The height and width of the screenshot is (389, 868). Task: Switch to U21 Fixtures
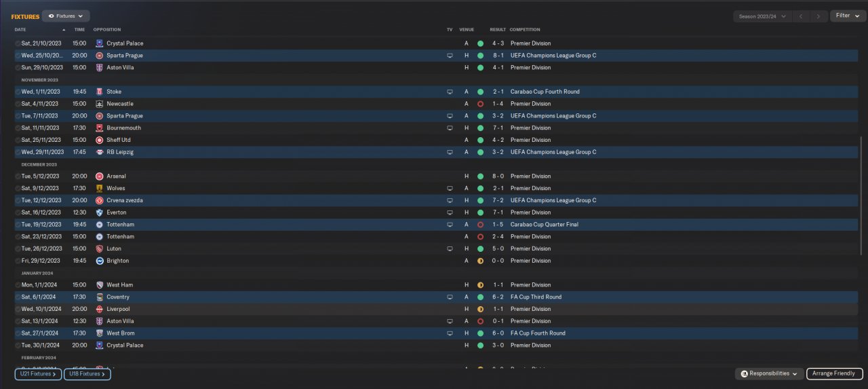(x=39, y=374)
